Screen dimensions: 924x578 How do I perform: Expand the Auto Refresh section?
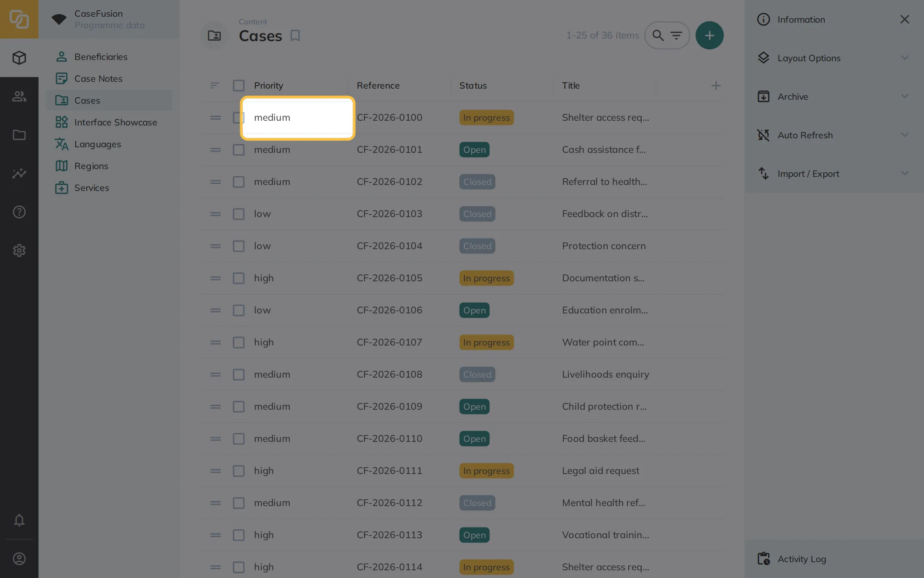(x=834, y=135)
